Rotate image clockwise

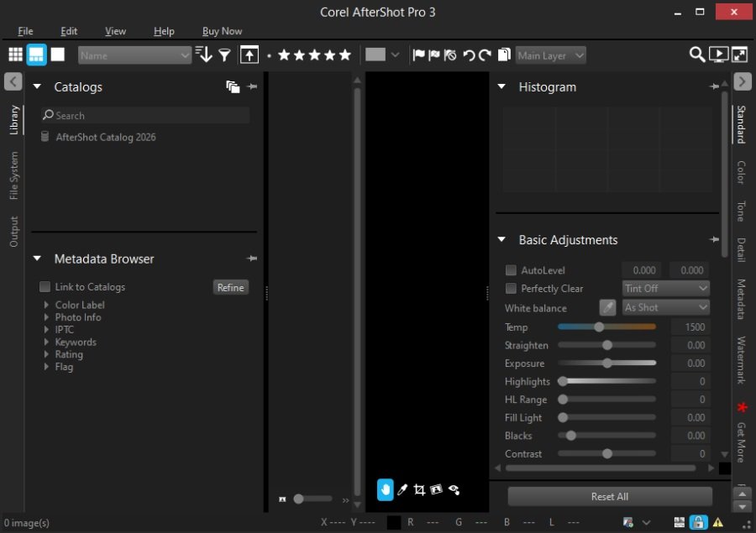[485, 55]
